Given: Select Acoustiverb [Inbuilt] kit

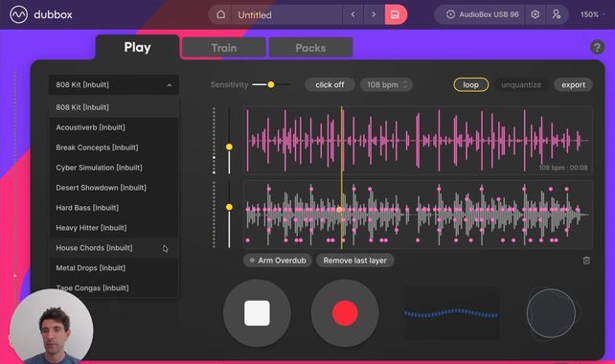Looking at the screenshot, I should point(114,127).
